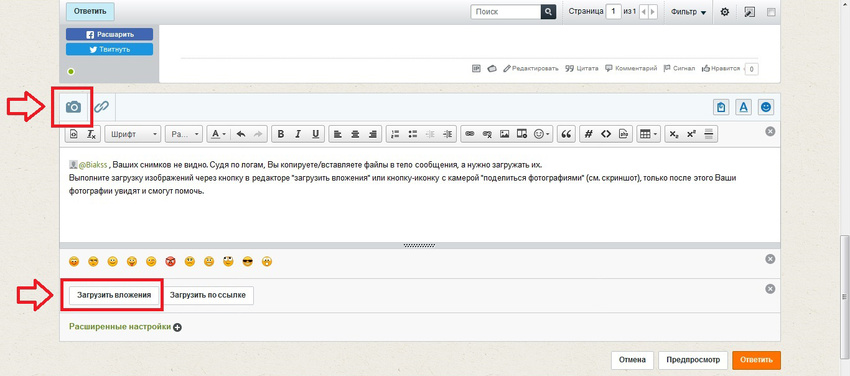Image resolution: width=850 pixels, height=376 pixels.
Task: Click the Загрузить вложения button
Action: click(115, 295)
